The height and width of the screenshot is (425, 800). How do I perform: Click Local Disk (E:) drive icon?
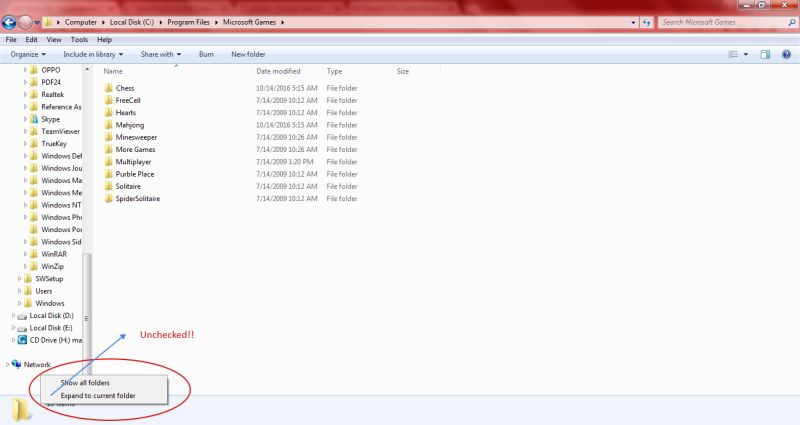(x=22, y=328)
